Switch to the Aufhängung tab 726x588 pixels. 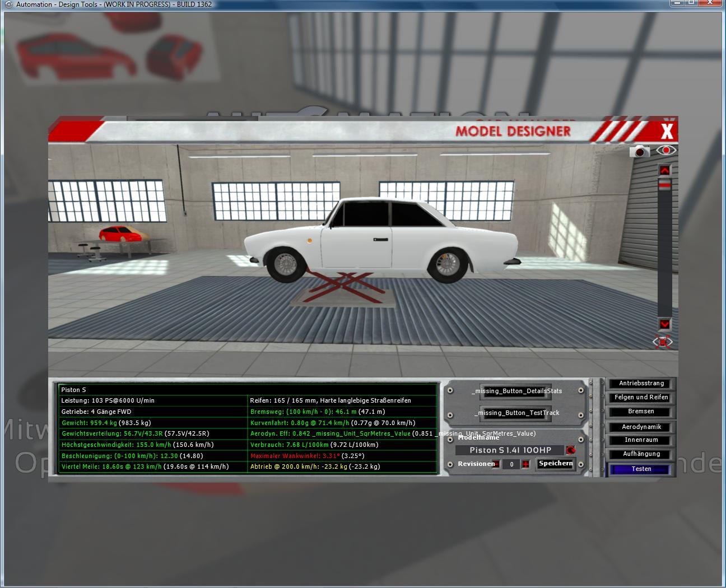pos(641,454)
